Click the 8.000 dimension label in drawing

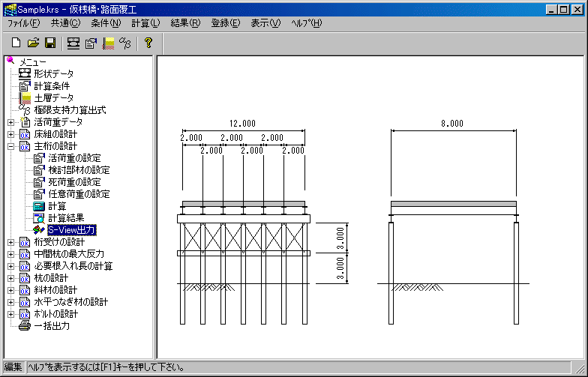tap(451, 123)
